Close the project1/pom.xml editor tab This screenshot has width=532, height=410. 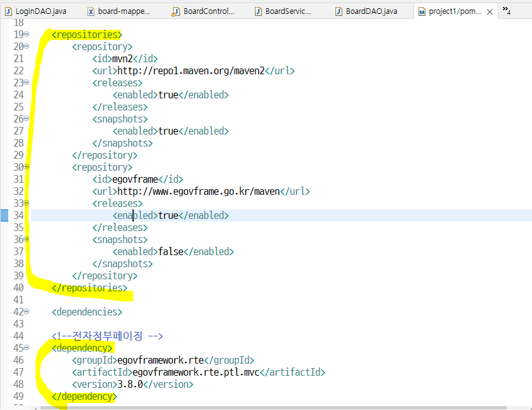click(490, 12)
